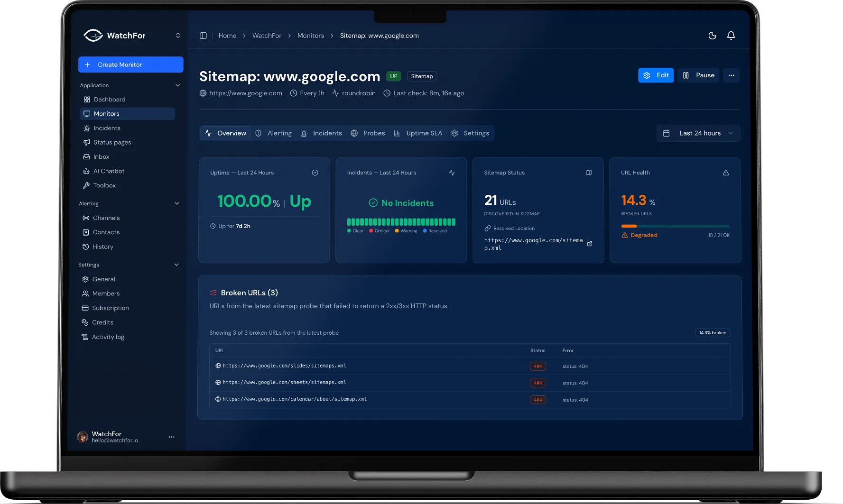The width and height of the screenshot is (843, 504).
Task: Open the workspace switcher arrows
Action: tap(178, 36)
